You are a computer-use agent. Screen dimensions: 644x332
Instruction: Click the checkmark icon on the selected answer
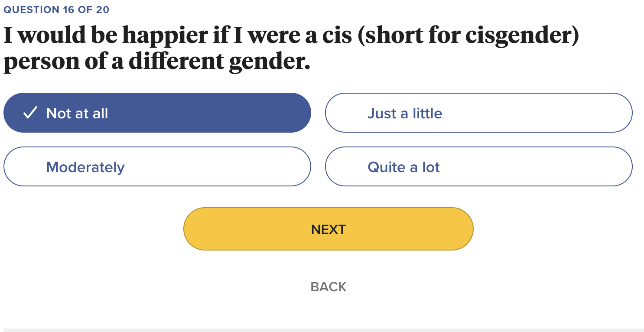point(30,113)
